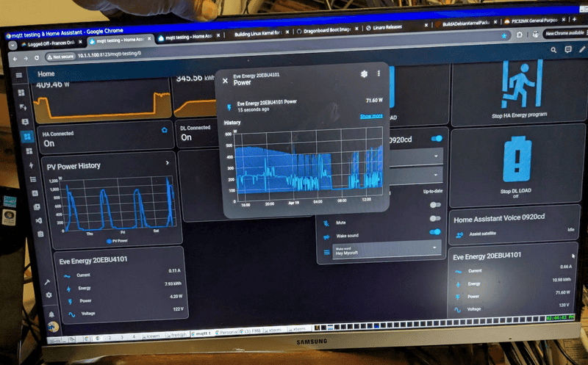Click the HA Connected On card

coord(106,139)
